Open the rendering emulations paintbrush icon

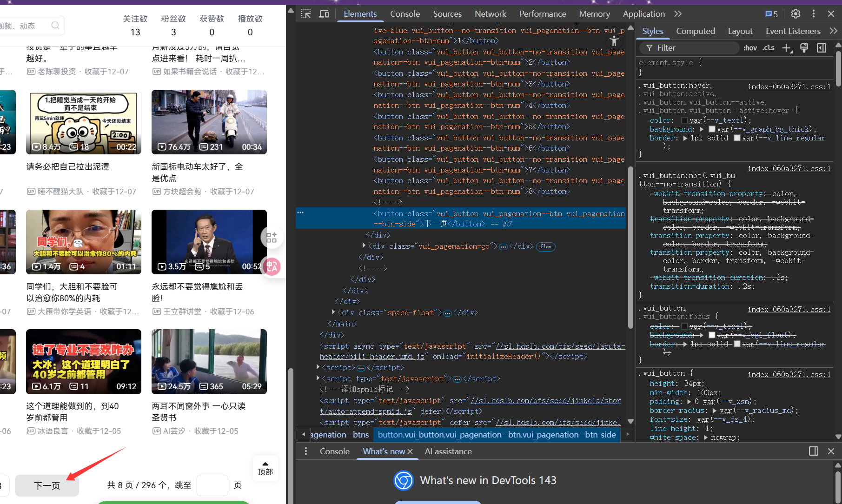pyautogui.click(x=804, y=48)
